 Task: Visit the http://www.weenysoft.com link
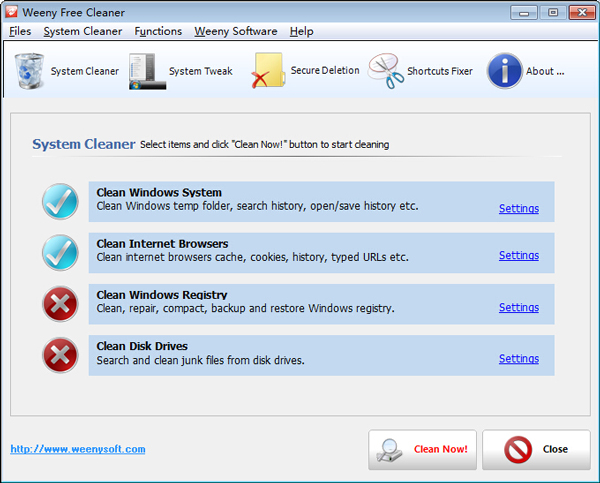(x=78, y=449)
